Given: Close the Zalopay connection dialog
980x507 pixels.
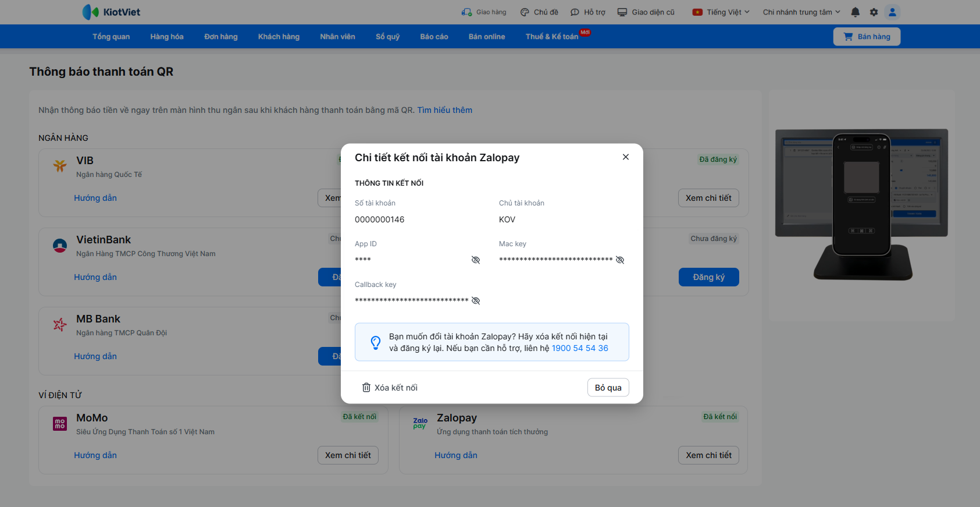Looking at the screenshot, I should click(626, 157).
